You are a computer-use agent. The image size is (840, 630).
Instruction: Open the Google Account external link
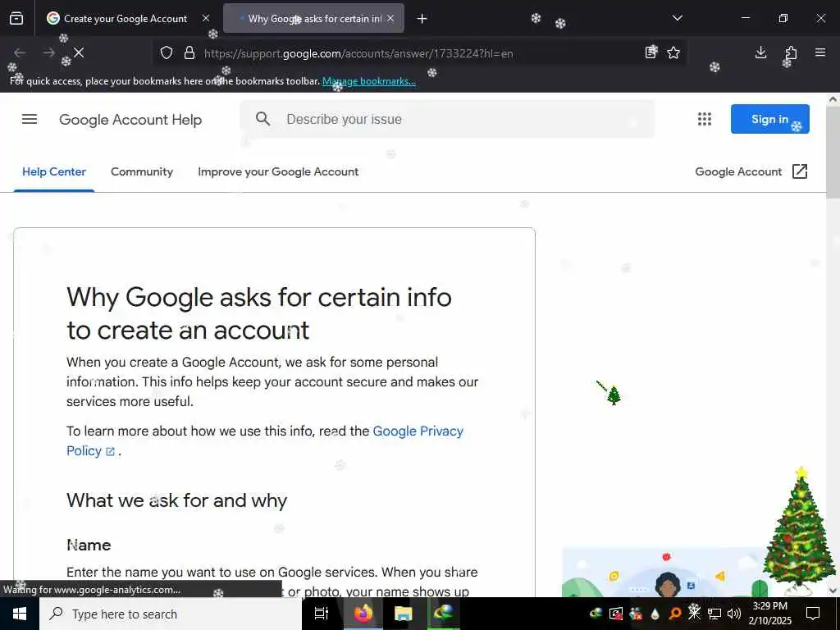point(751,171)
